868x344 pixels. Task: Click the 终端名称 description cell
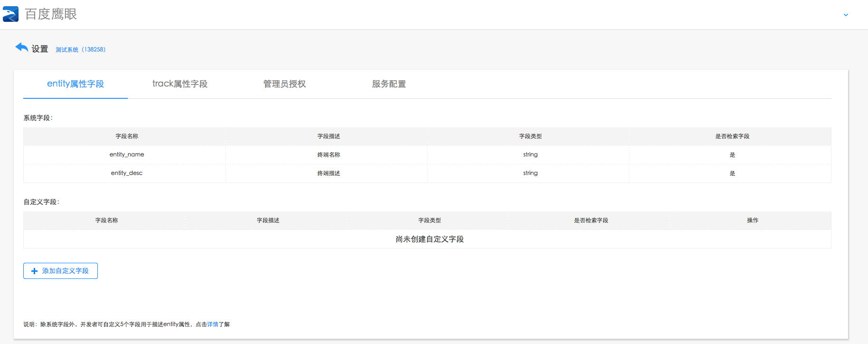[328, 154]
